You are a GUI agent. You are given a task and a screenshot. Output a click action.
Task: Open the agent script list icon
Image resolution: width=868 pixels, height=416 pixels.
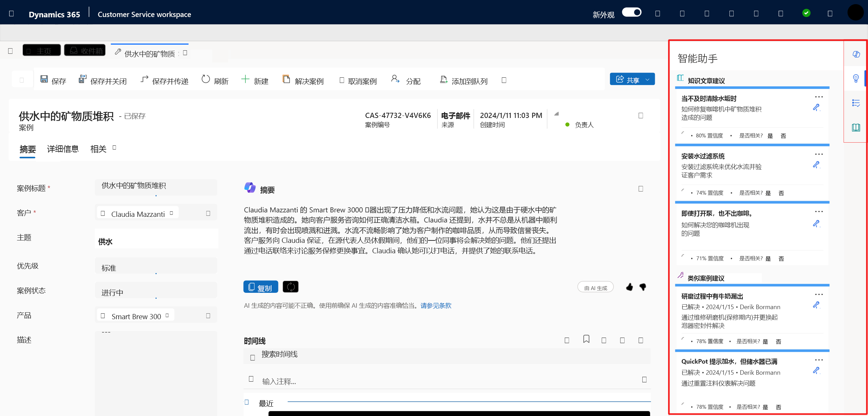click(x=856, y=103)
